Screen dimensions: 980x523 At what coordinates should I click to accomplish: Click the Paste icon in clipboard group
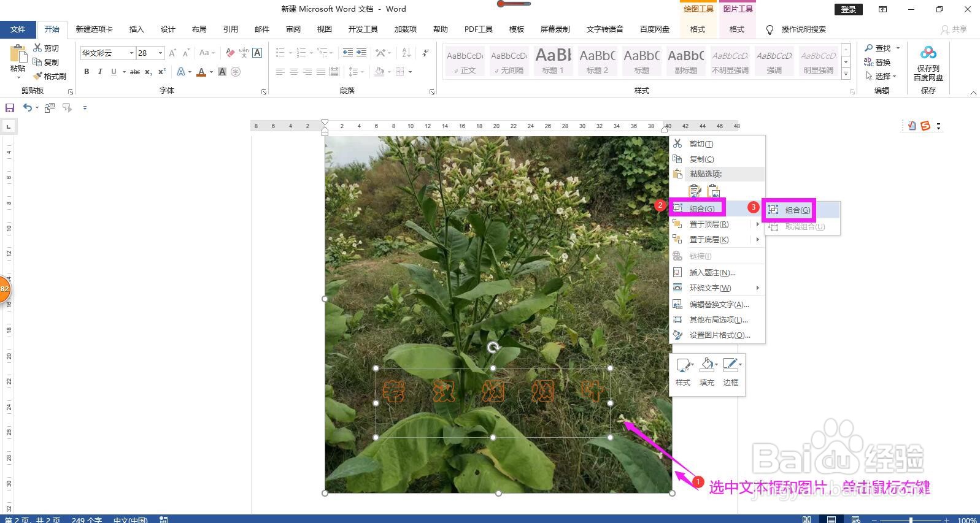click(18, 54)
